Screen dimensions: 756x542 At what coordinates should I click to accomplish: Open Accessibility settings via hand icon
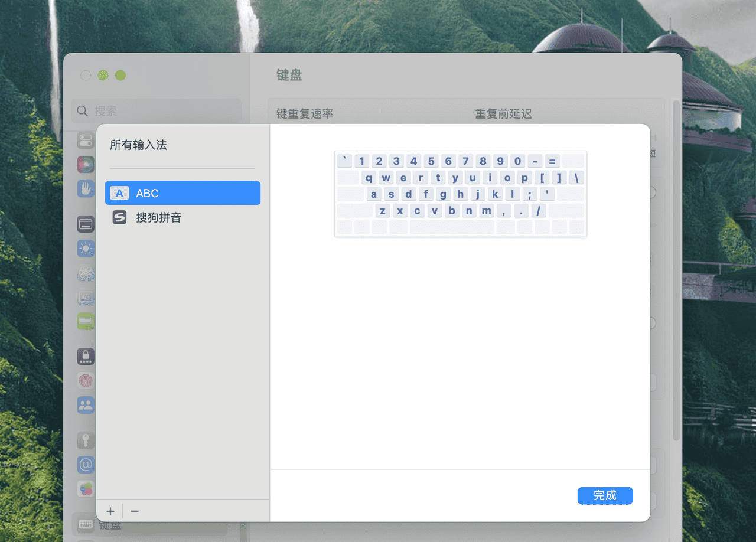(x=86, y=189)
